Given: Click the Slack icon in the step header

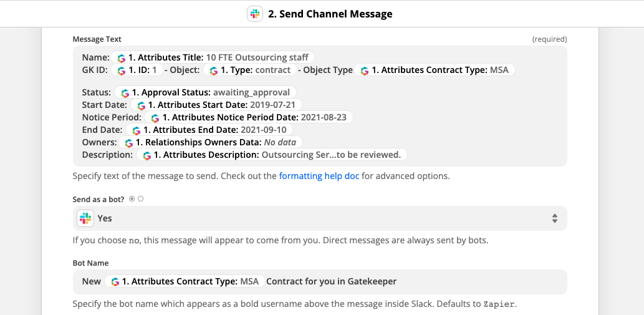Looking at the screenshot, I should pos(254,14).
